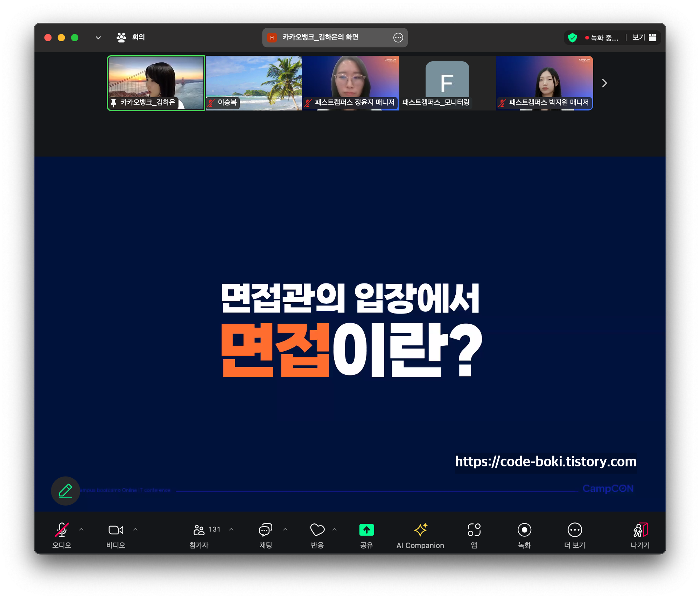Click the green Share screen icon
The width and height of the screenshot is (700, 599).
(366, 530)
